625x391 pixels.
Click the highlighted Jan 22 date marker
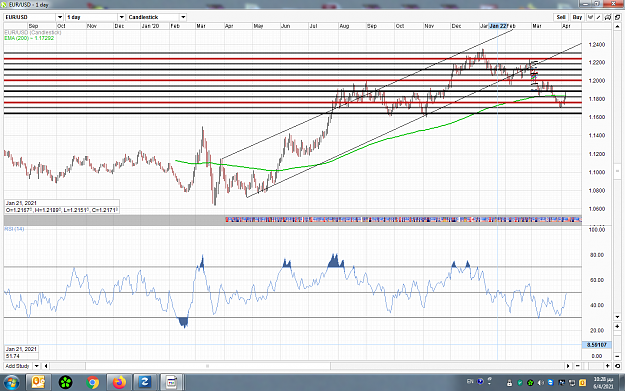click(498, 26)
